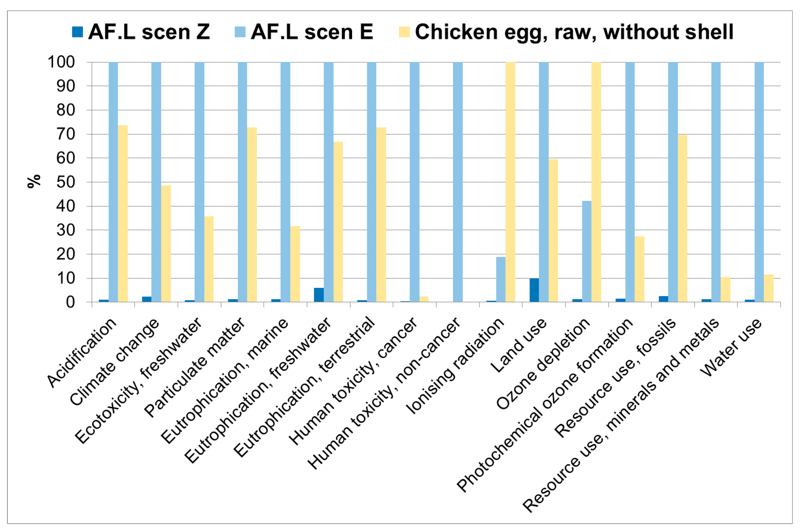This screenshot has width=801, height=532.
Task: Click the AF.L scen E legend swatch
Action: pos(240,32)
